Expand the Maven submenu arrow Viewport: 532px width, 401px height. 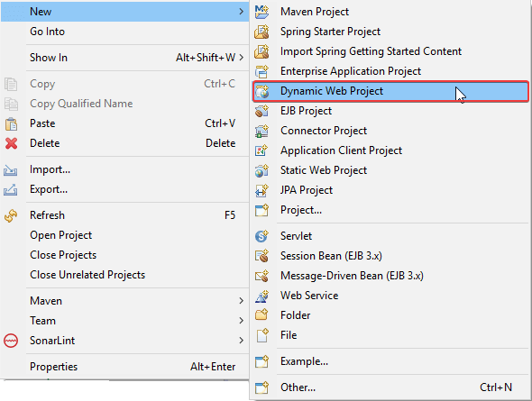[x=241, y=301]
